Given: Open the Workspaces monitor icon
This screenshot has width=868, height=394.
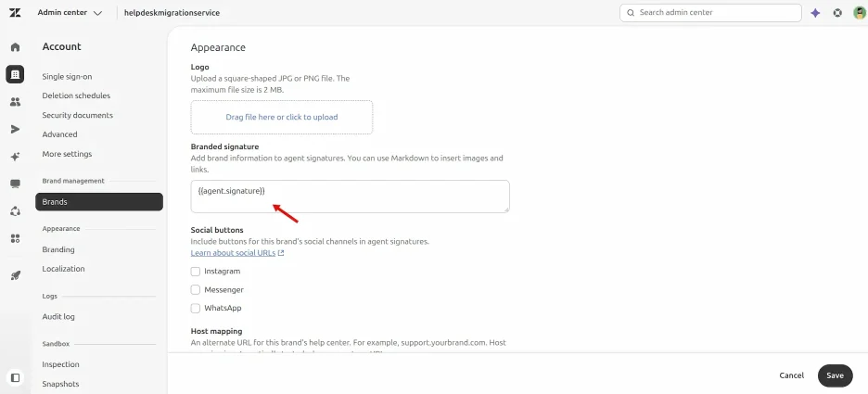Looking at the screenshot, I should (15, 184).
